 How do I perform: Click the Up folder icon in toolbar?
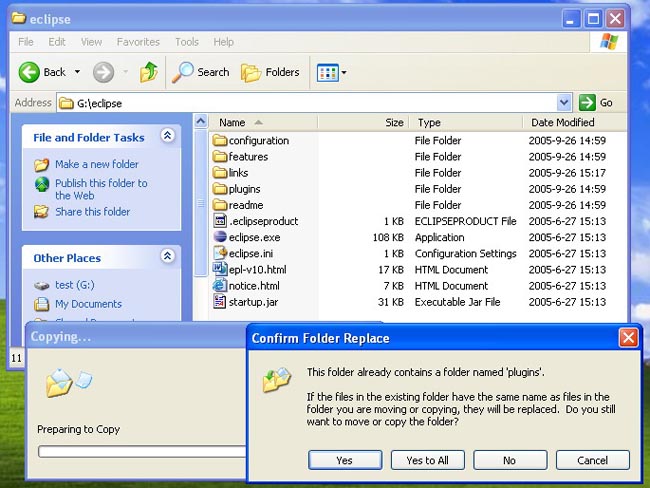coord(149,72)
